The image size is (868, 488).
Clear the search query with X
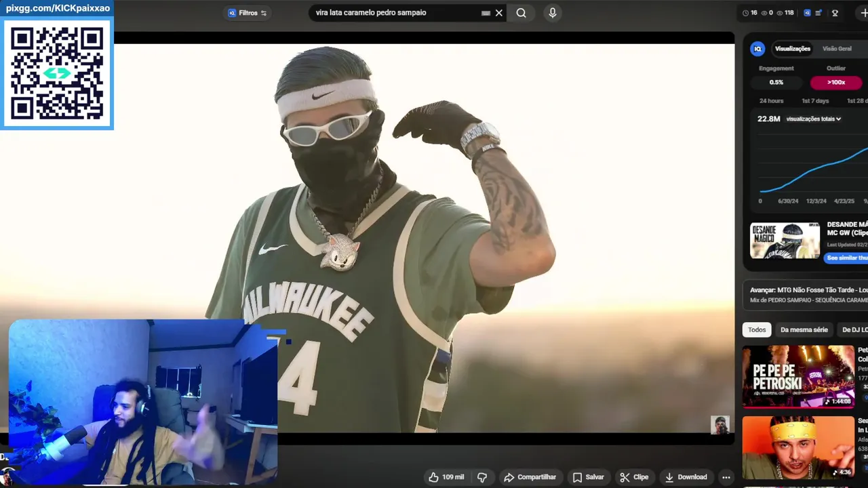(x=499, y=13)
